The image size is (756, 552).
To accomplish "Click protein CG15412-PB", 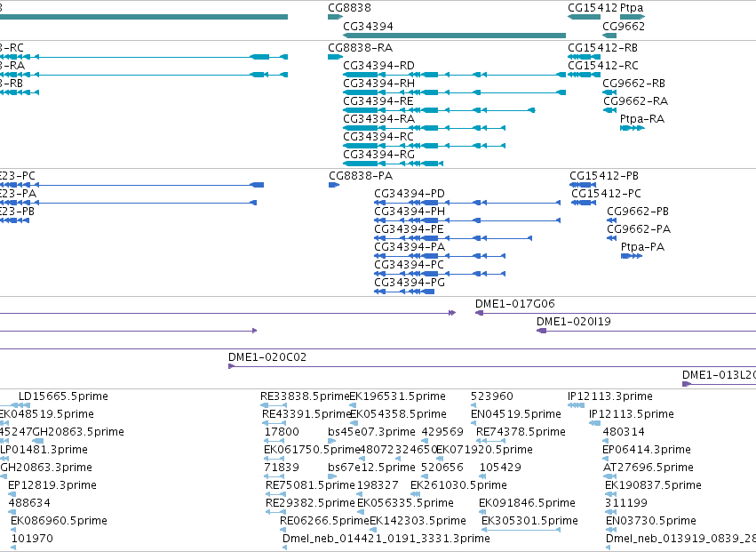I will pyautogui.click(x=603, y=176).
